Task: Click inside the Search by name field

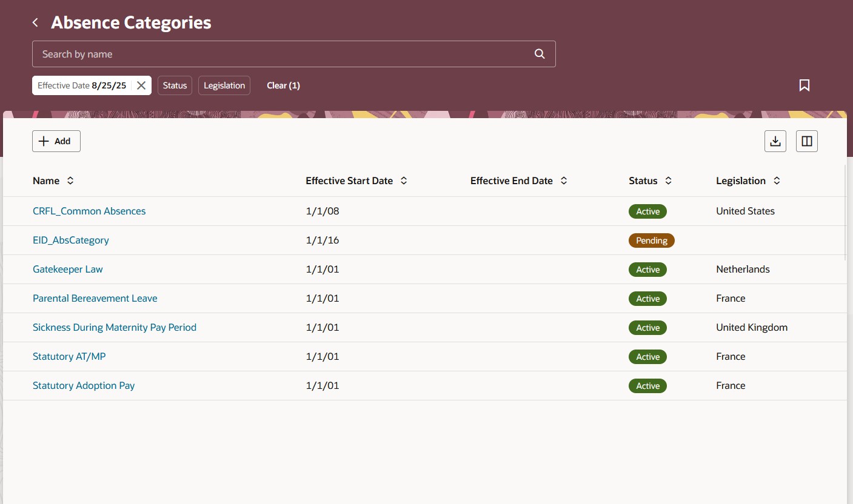Action: [x=243, y=53]
